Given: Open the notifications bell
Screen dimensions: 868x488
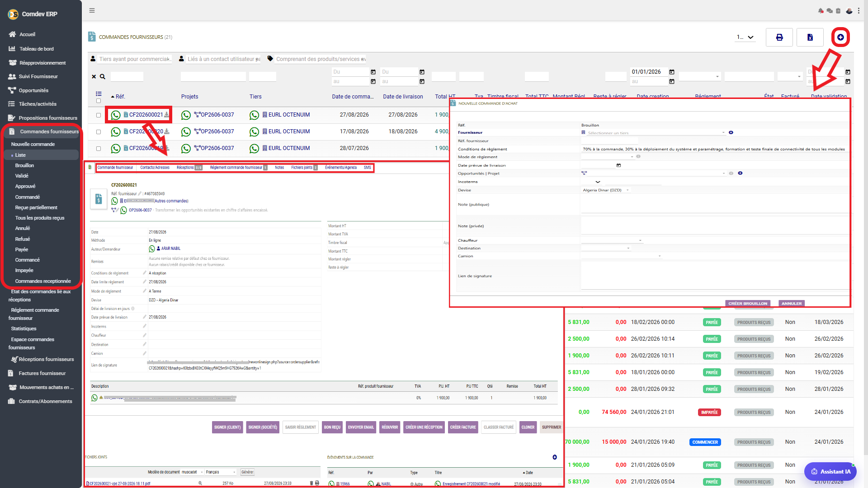Looking at the screenshot, I should [821, 11].
